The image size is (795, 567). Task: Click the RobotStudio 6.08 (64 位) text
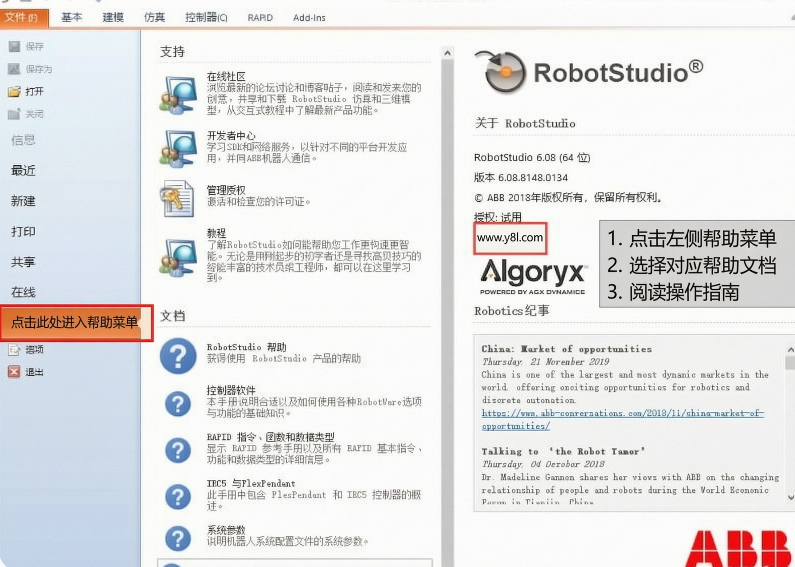[532, 158]
